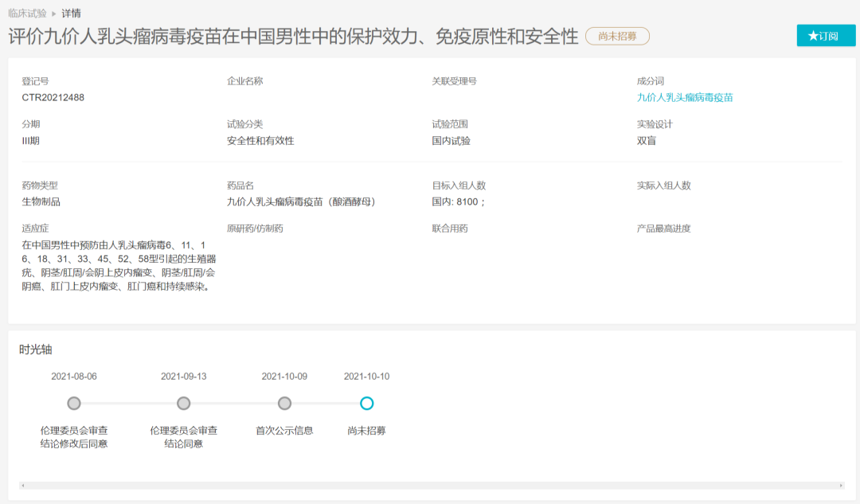Image resolution: width=860 pixels, height=504 pixels.
Task: Select the 2021-08-06 timeline circle marker
Action: pyautogui.click(x=74, y=403)
